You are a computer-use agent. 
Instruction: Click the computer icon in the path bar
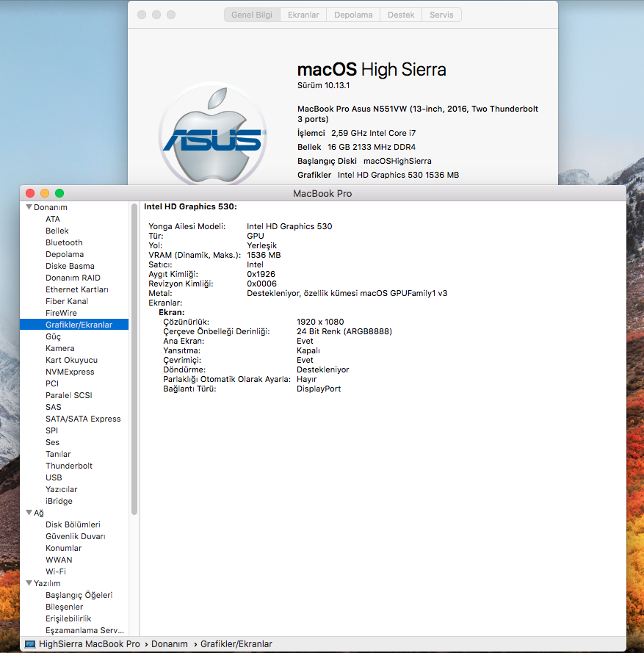[30, 644]
